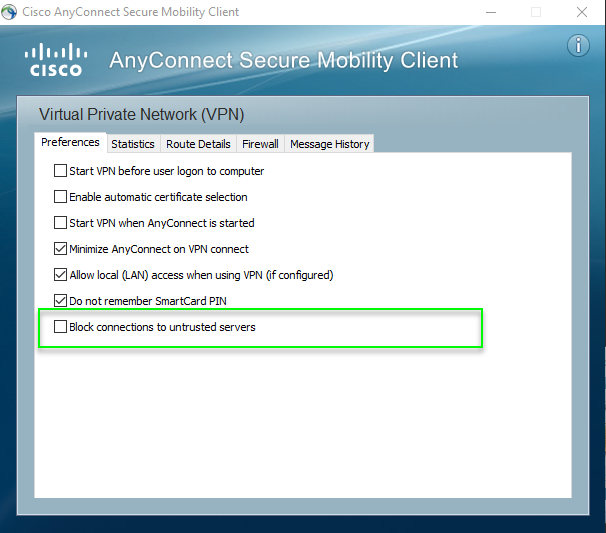Minimize the AnyConnect window

(490, 12)
